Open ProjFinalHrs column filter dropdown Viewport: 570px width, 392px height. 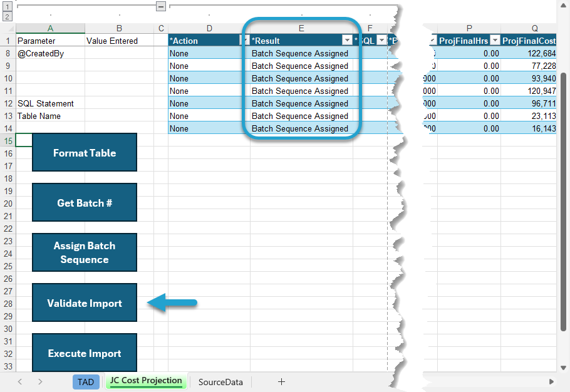tap(495, 40)
